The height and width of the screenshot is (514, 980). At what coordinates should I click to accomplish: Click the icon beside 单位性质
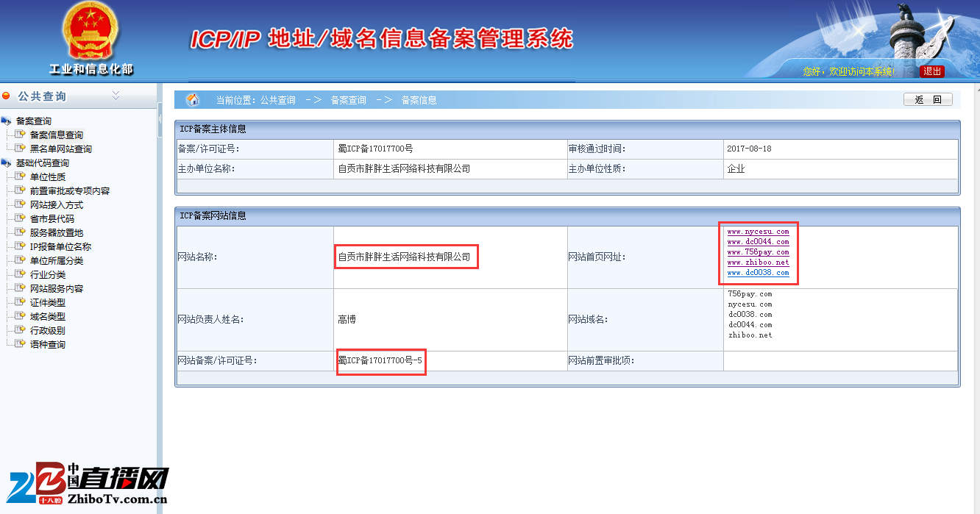coord(20,176)
